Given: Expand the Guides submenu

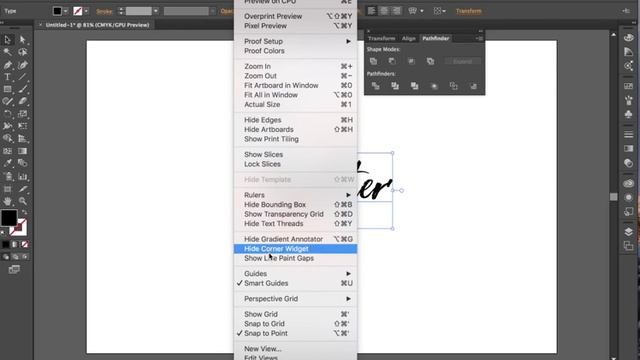Looking at the screenshot, I should [296, 273].
